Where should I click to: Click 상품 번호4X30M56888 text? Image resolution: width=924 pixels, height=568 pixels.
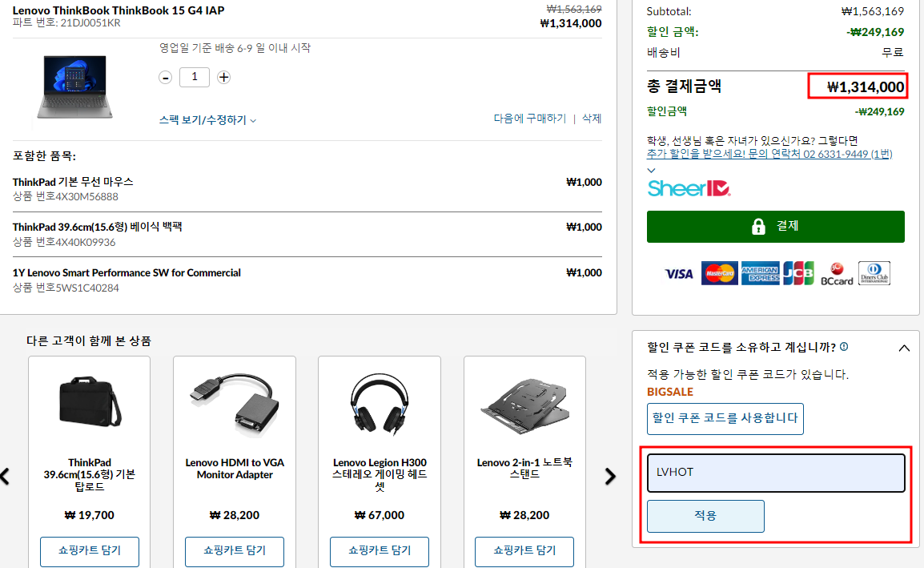[x=66, y=196]
